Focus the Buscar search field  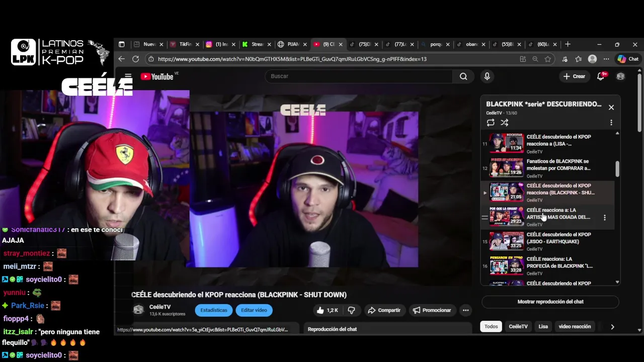pyautogui.click(x=359, y=76)
